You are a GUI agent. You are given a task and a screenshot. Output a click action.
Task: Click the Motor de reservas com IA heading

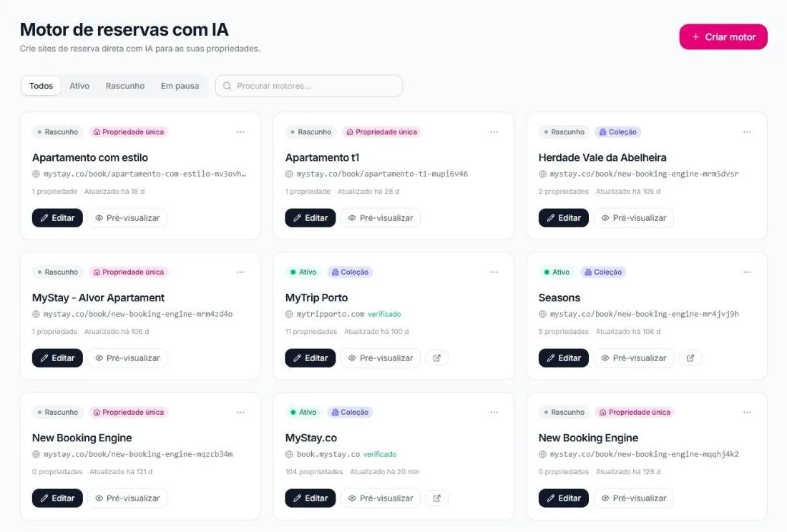pyautogui.click(x=124, y=29)
